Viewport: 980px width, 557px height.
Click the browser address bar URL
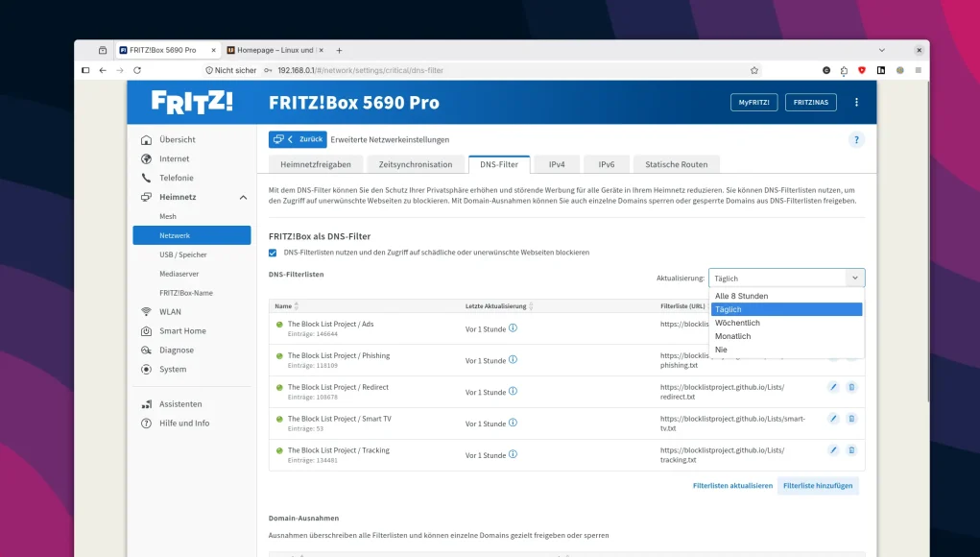pos(360,70)
